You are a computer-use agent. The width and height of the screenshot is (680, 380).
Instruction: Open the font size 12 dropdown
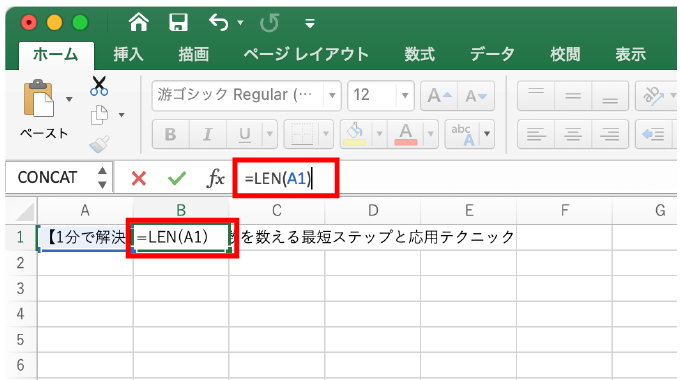coord(405,95)
